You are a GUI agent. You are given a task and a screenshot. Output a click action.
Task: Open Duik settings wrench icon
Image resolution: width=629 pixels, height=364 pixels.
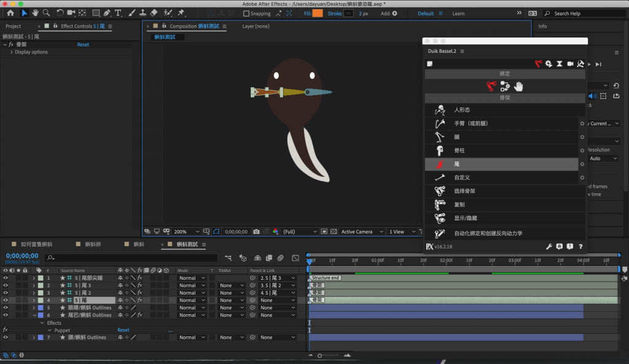click(549, 247)
